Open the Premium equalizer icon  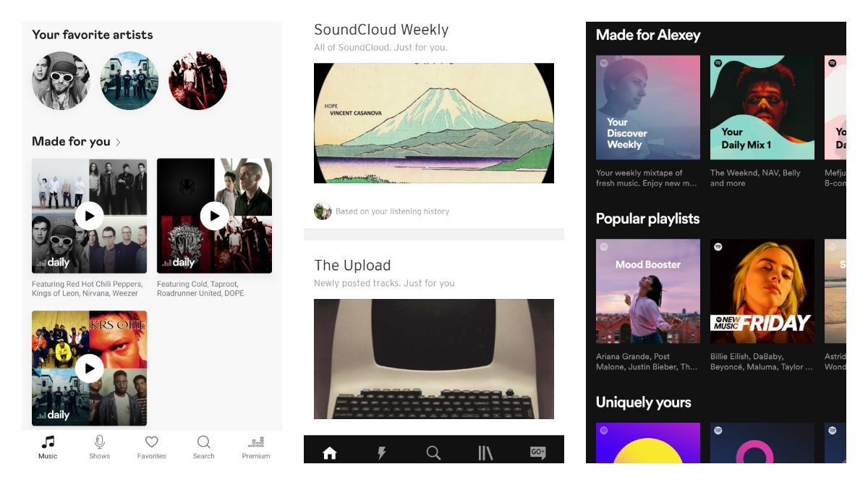click(x=256, y=442)
